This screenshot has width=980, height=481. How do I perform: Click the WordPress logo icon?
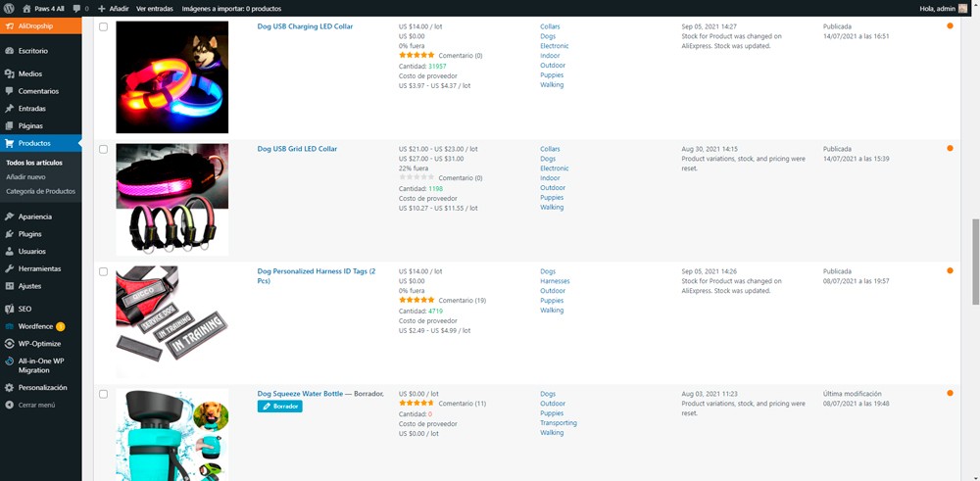tap(10, 9)
